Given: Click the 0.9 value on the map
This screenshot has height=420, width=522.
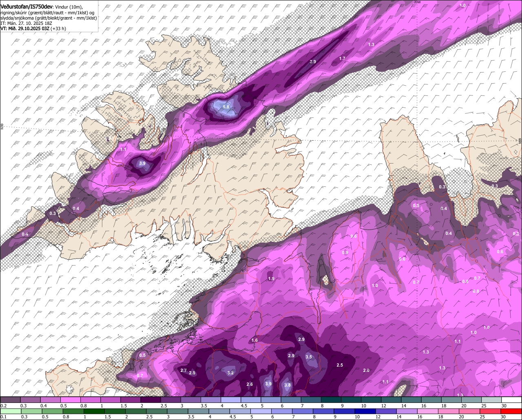Looking at the screenshot, I should tap(345, 253).
